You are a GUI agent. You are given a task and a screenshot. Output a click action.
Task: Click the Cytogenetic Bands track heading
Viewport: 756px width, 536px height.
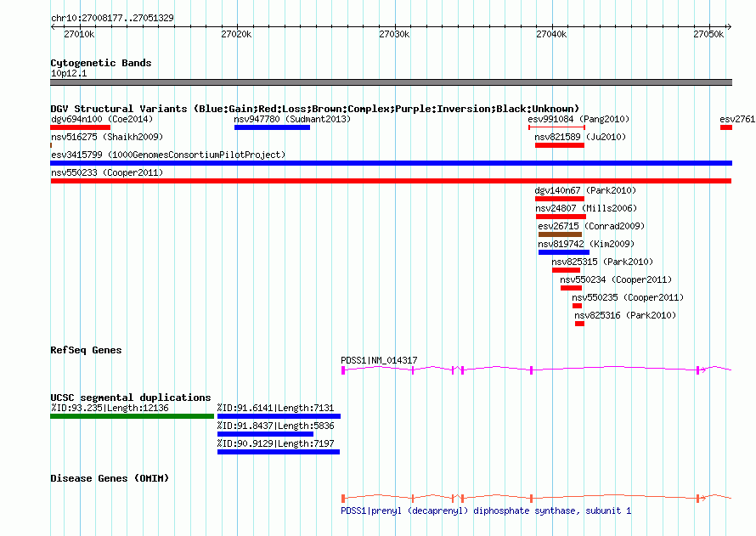pyautogui.click(x=101, y=63)
